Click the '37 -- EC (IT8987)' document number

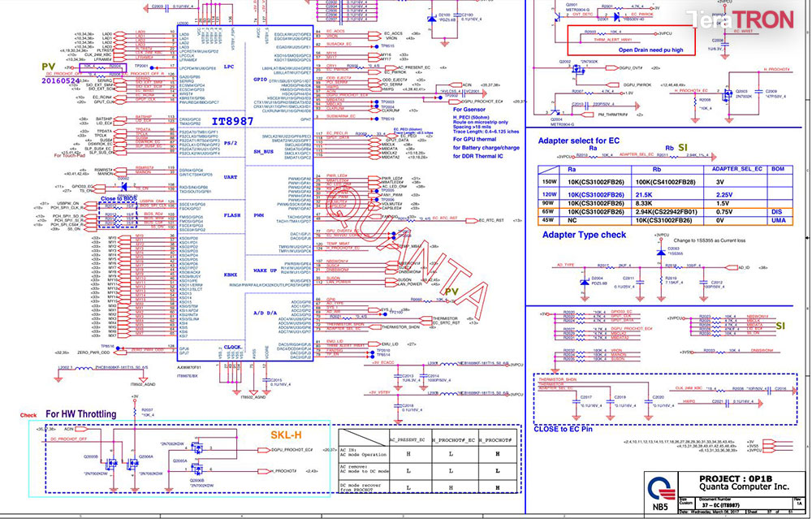click(720, 504)
